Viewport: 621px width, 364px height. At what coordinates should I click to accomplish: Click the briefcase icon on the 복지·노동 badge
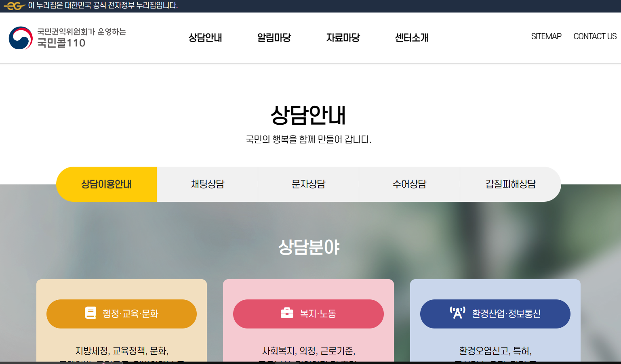coord(286,314)
